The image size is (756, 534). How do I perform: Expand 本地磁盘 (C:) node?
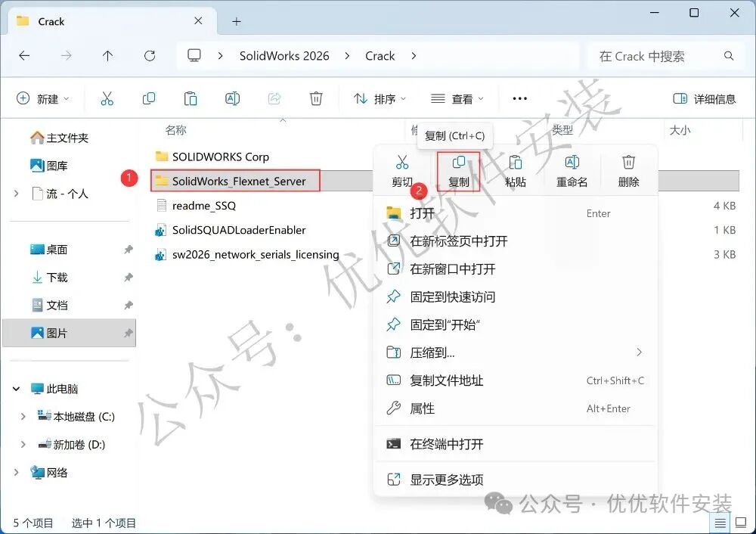(x=23, y=417)
